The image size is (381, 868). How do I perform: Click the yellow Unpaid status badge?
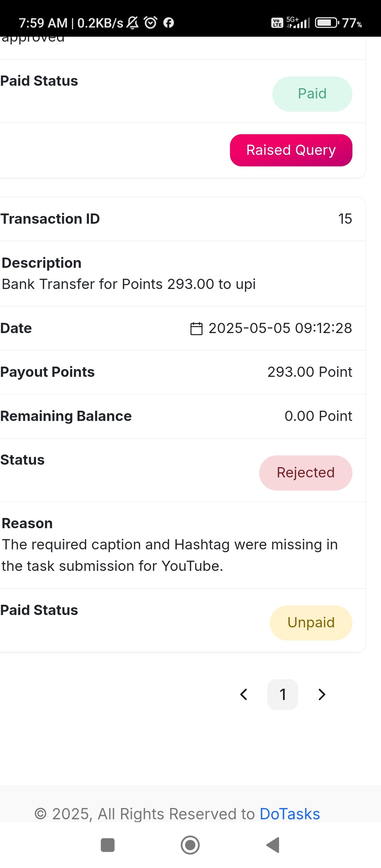[x=311, y=623]
